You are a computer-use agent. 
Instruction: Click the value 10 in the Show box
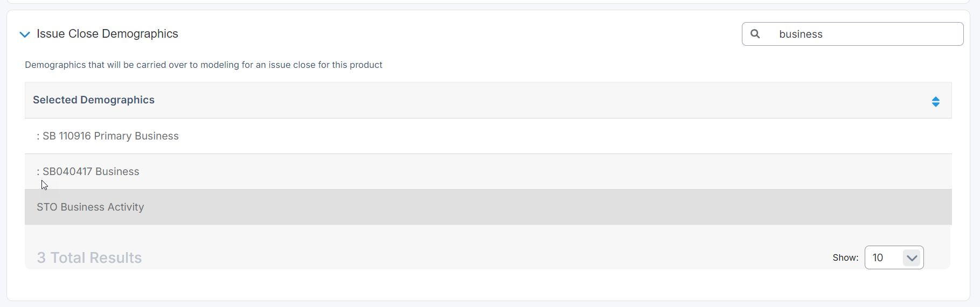[x=878, y=258]
